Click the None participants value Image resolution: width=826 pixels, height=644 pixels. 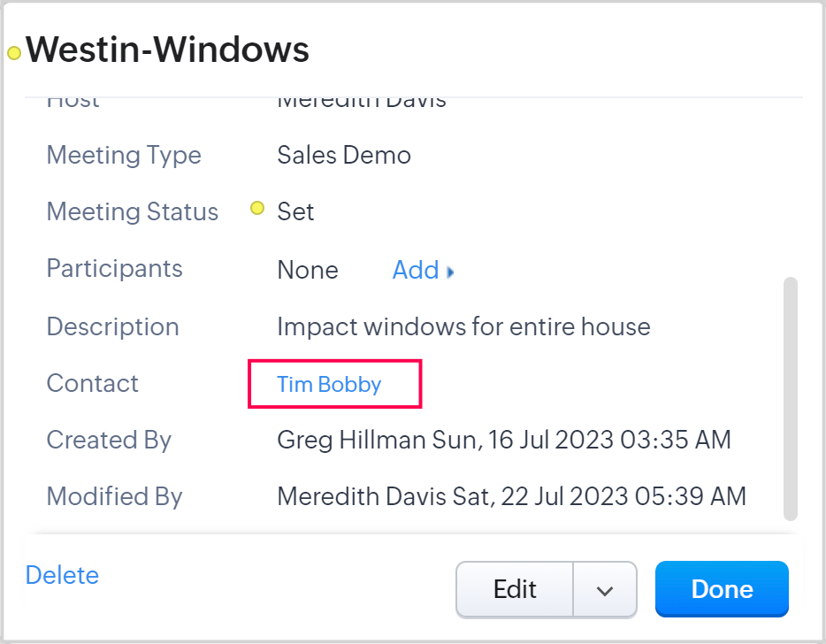pos(308,270)
